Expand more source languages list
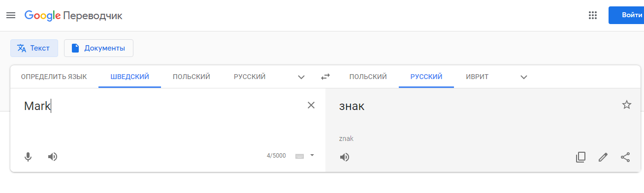The height and width of the screenshot is (193, 644). pyautogui.click(x=302, y=77)
